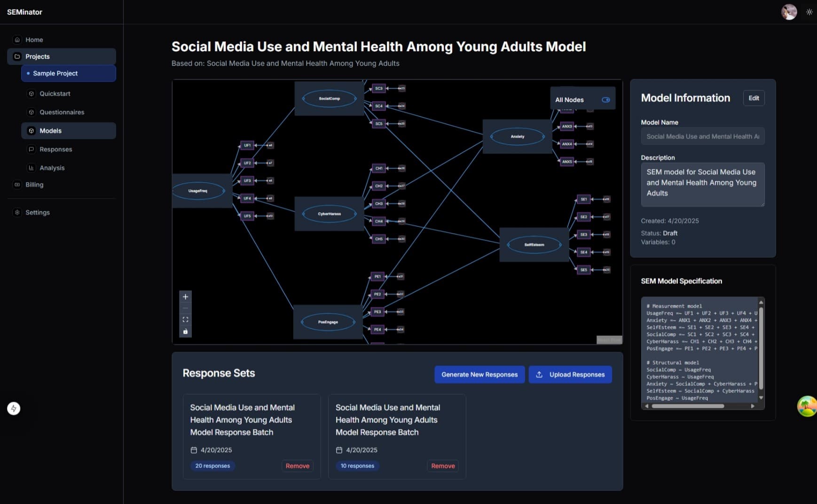Open your profile avatar menu
The width and height of the screenshot is (817, 504).
(789, 12)
